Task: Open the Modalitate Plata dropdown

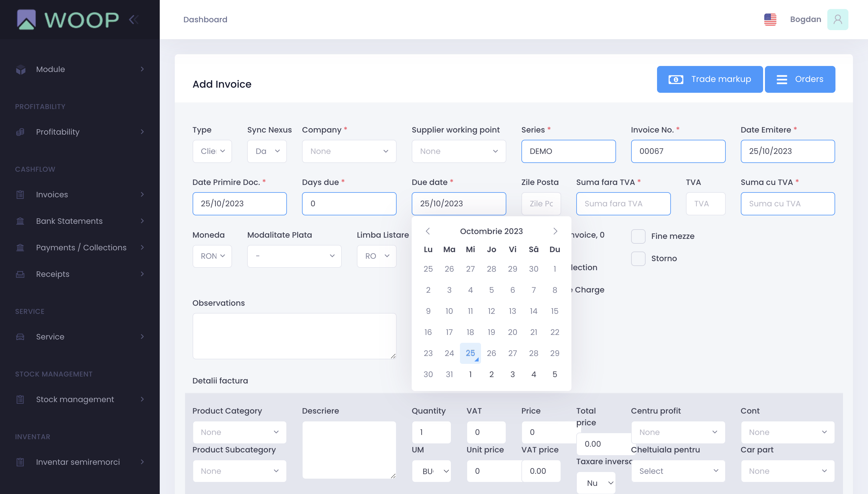Action: click(294, 256)
